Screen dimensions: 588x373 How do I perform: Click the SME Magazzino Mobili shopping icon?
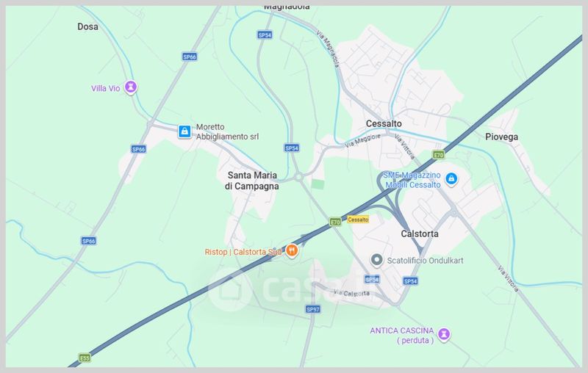coord(451,179)
